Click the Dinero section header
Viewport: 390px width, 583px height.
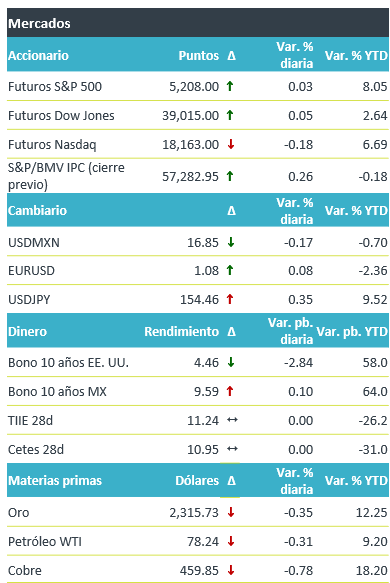[x=28, y=331]
